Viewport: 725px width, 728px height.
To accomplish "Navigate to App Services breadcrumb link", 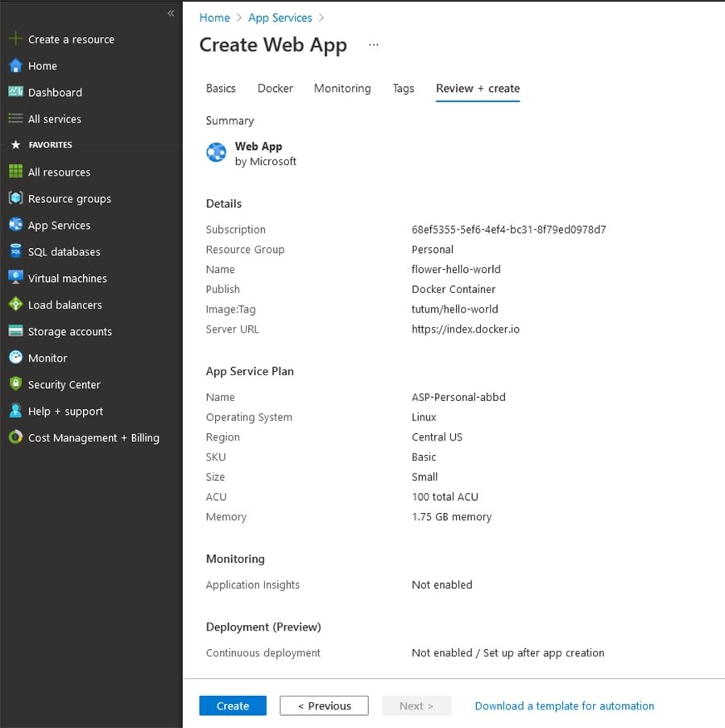I will (x=280, y=18).
